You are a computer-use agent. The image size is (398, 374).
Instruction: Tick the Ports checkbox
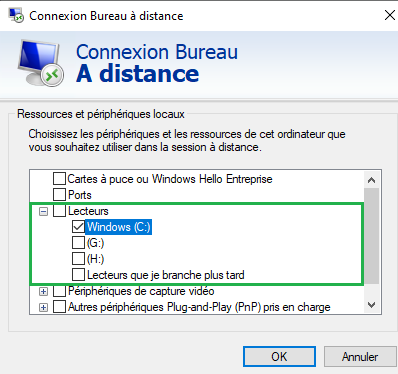click(59, 194)
